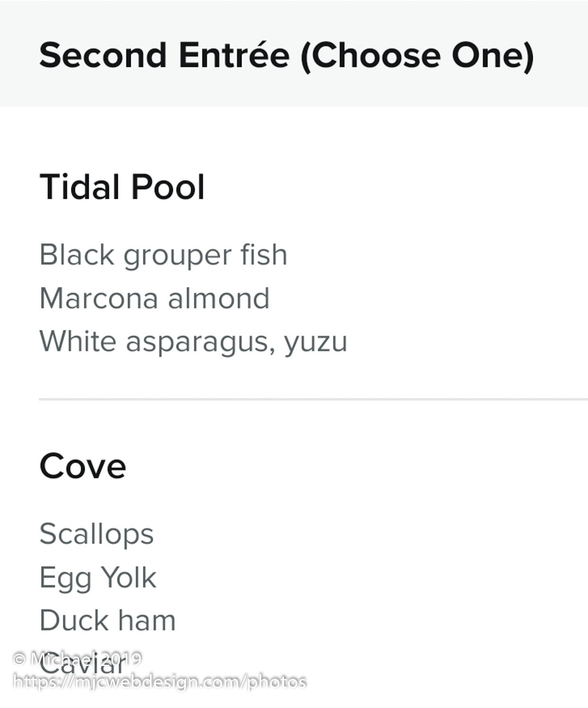Tap the Duck ham ingredient text
Image resolution: width=588 pixels, height=708 pixels.
coord(108,620)
